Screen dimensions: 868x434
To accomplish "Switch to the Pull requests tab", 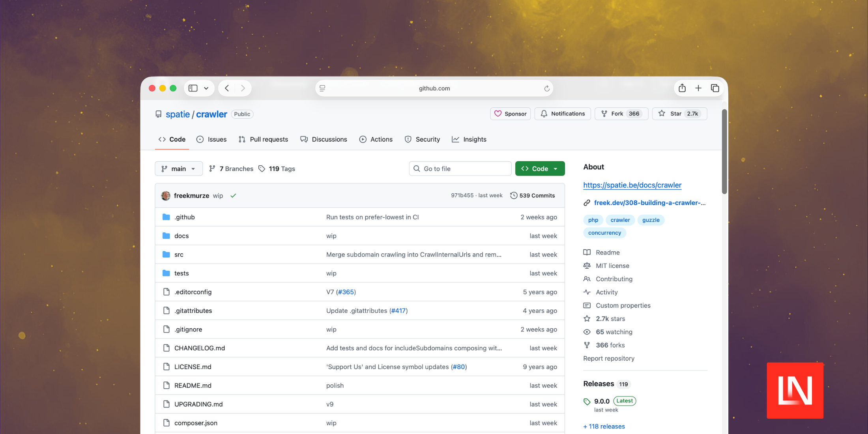I will pos(269,139).
